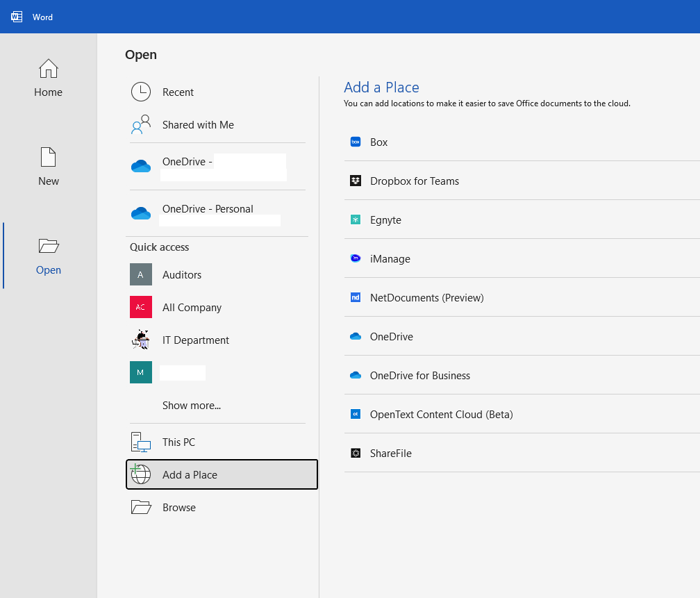Select Add a Place in locations list
The image size is (700, 598).
click(x=222, y=474)
